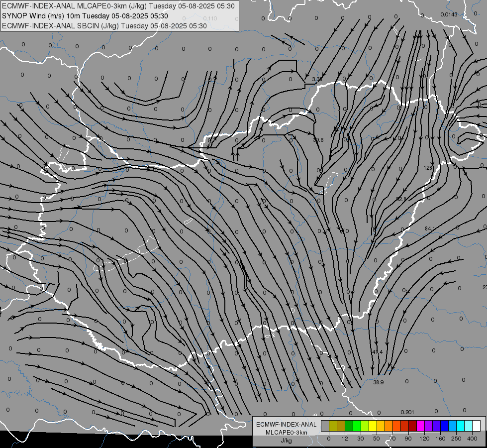This screenshot has height=448, width=487.
Task: Click the white swatch at the legend's end
Action: point(476,426)
